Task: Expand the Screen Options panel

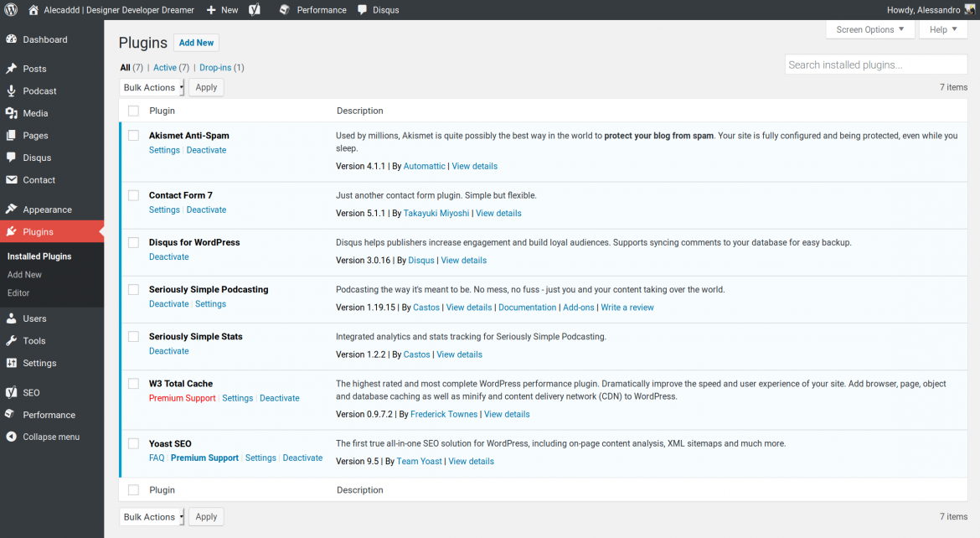Action: [870, 29]
